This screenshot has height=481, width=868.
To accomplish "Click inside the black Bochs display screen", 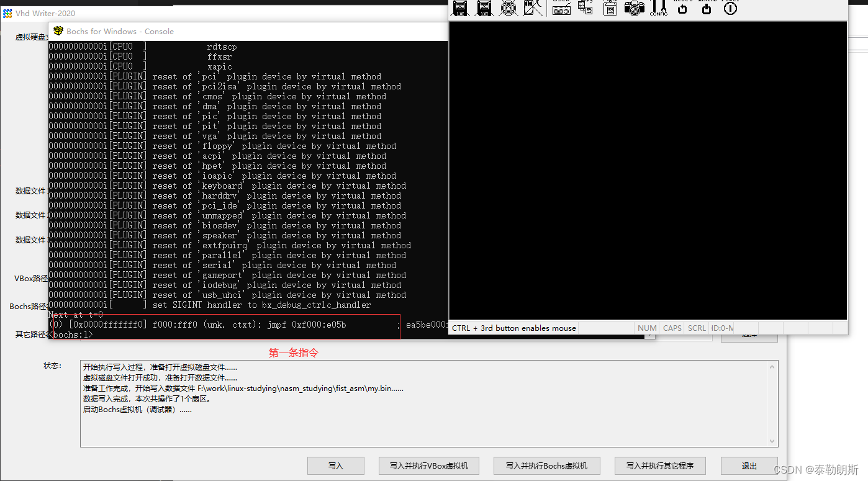I will 648,170.
